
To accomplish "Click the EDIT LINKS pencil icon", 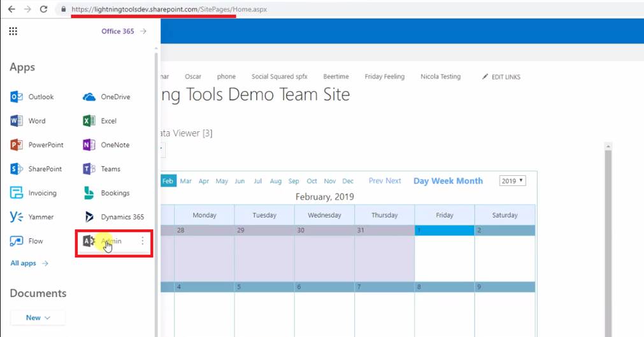I will (485, 76).
